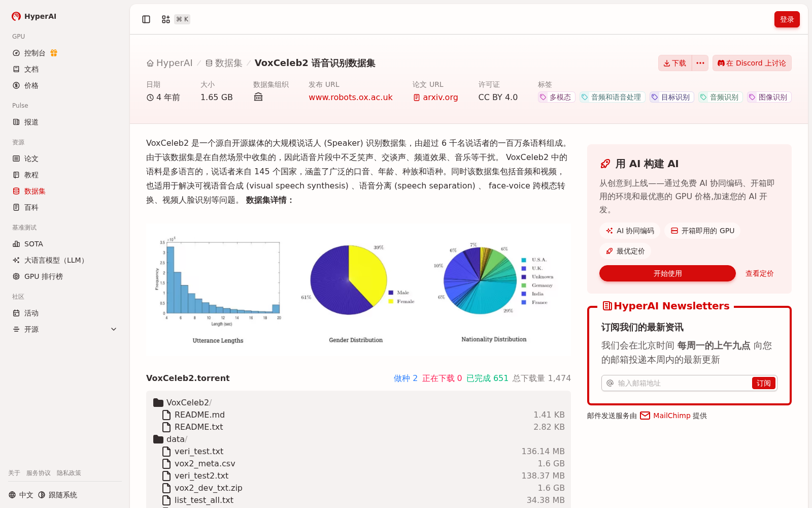Click the red 登录 button

787,19
